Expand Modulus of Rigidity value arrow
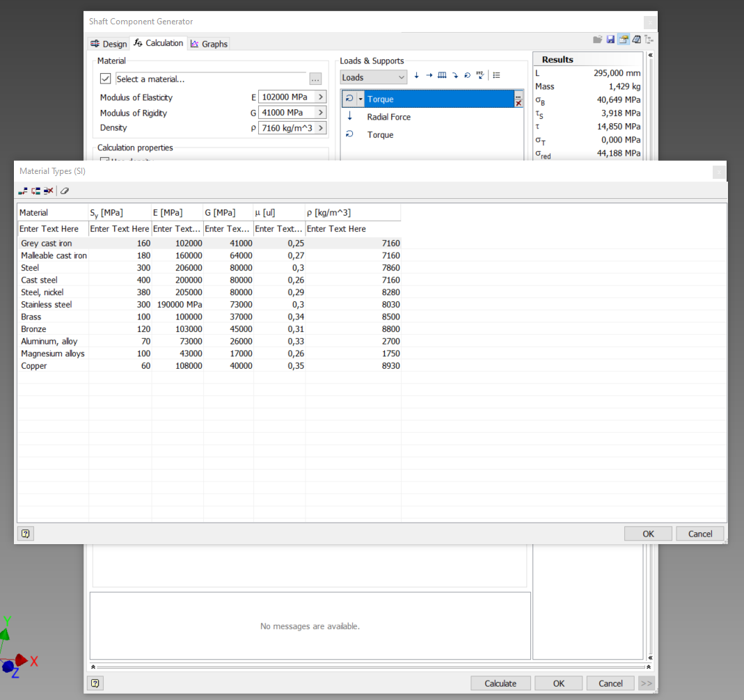The image size is (744, 700). point(321,113)
